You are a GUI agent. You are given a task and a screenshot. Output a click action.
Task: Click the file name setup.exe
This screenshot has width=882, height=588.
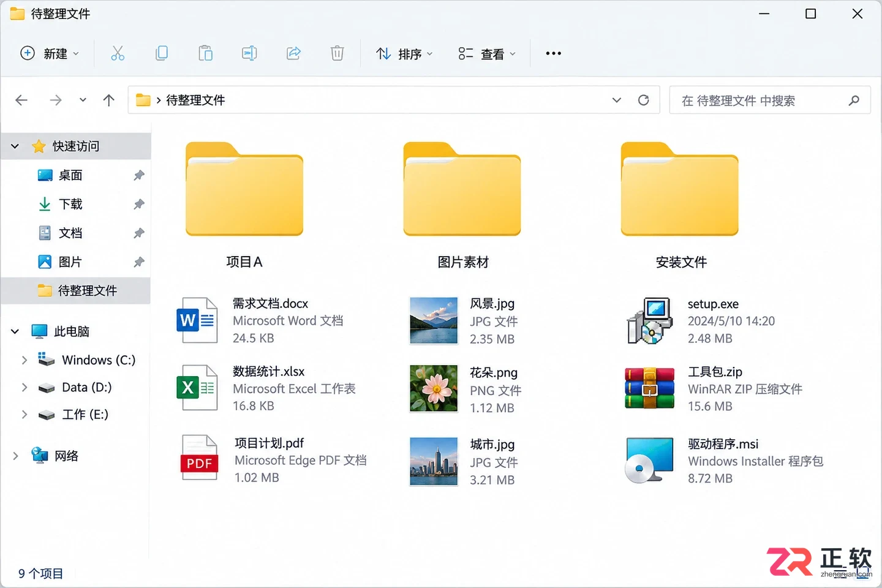coord(713,304)
